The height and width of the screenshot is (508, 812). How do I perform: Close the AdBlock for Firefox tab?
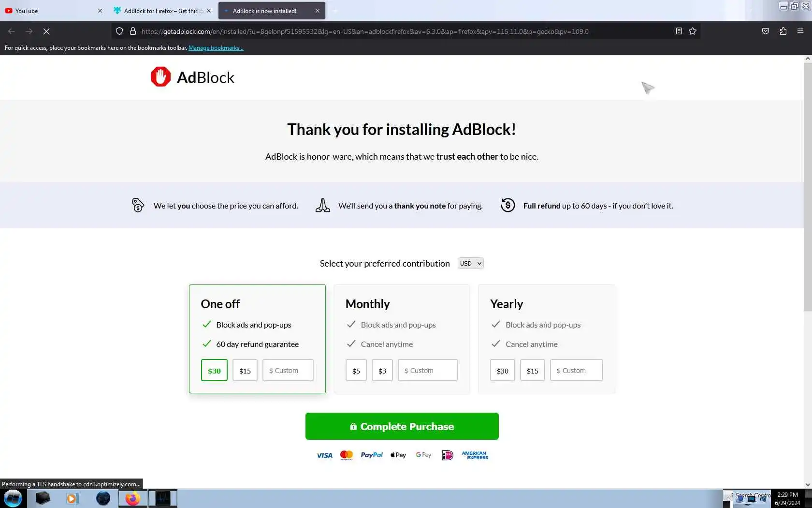point(209,11)
